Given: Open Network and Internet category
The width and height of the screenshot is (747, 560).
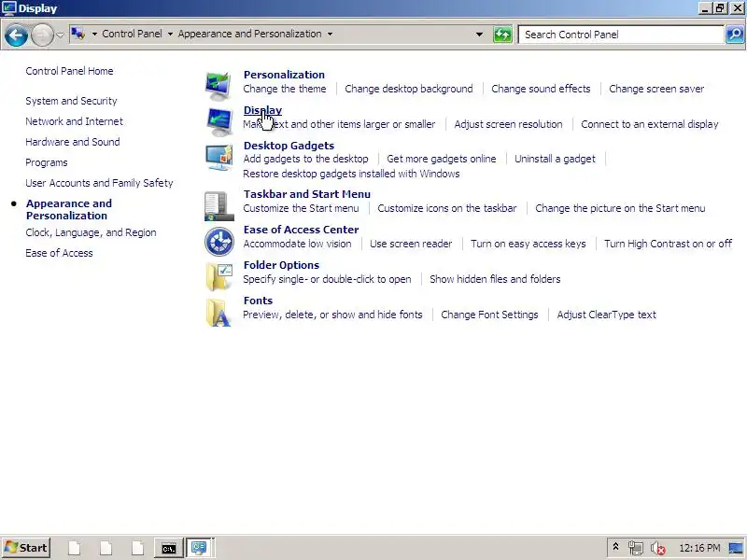Looking at the screenshot, I should [74, 121].
